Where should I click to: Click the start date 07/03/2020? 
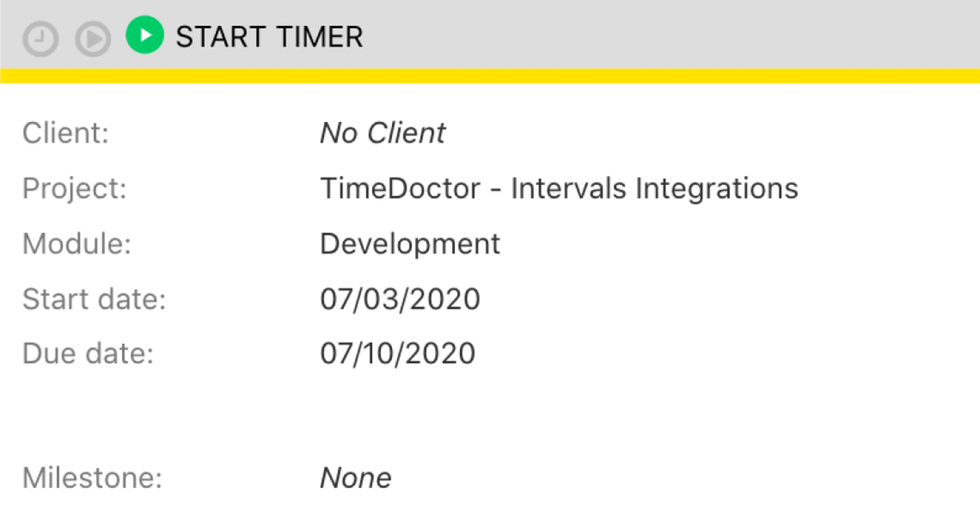coord(400,299)
